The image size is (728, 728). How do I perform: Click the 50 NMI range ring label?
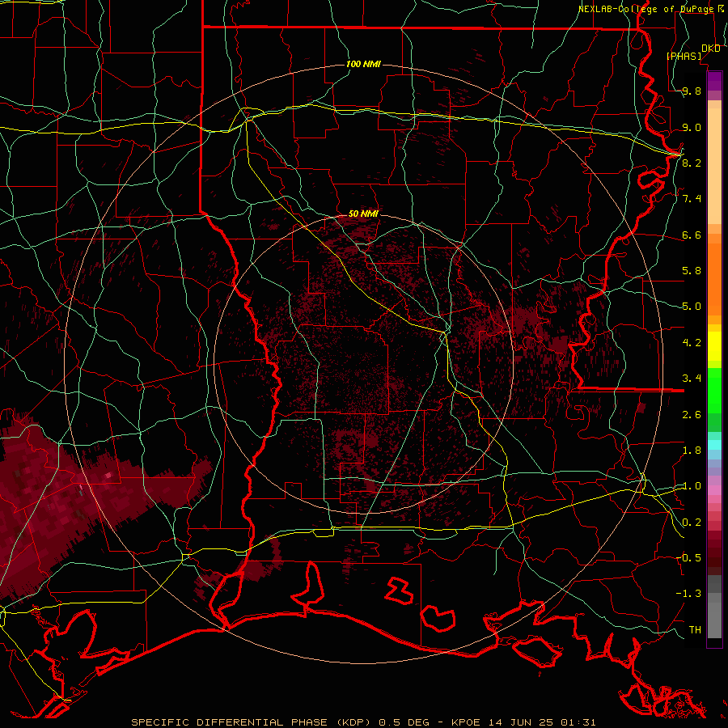pos(363,214)
